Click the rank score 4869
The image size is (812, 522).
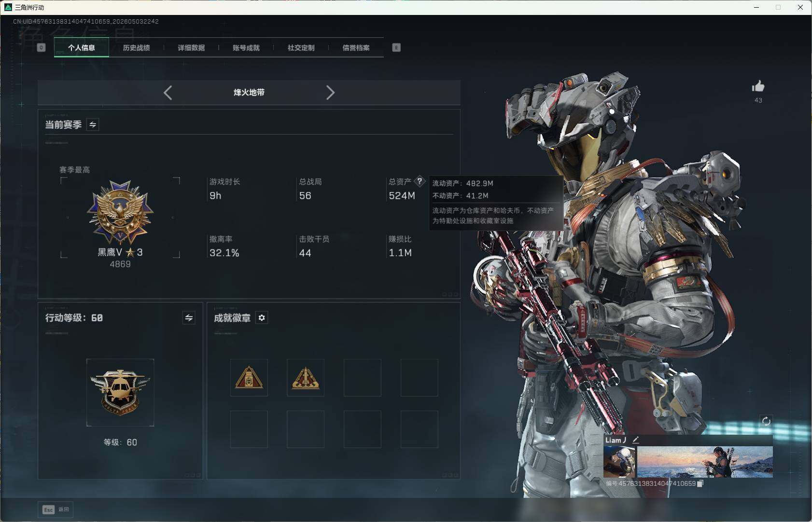(120, 264)
